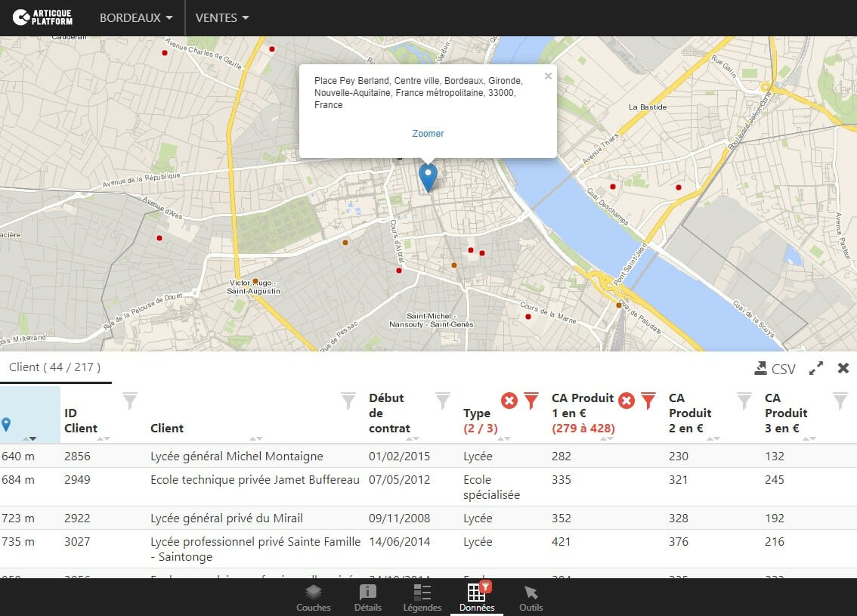Edit the red Type column filter

click(531, 401)
